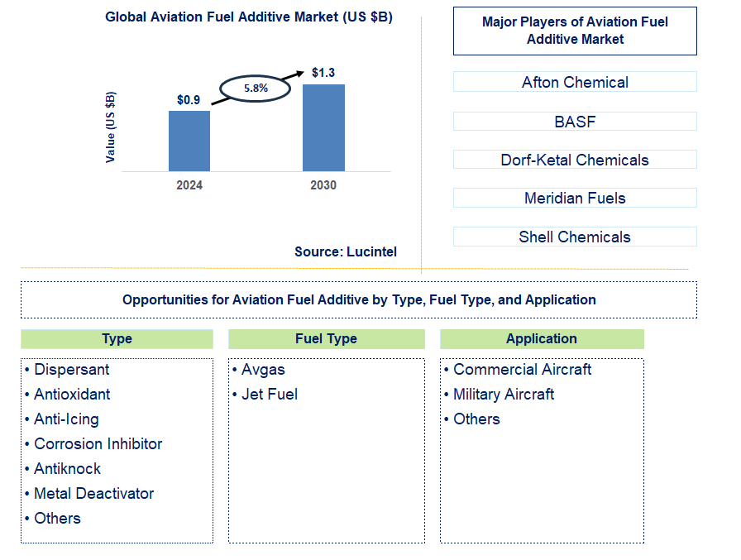This screenshot has width=741, height=560.
Task: Open the Major Players of Aviation Fuel Additive Market header
Action: pyautogui.click(x=574, y=30)
